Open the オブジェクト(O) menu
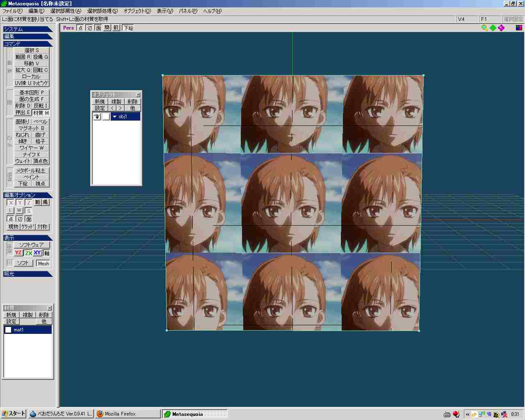Screen dimensions: 525x420 (x=137, y=11)
